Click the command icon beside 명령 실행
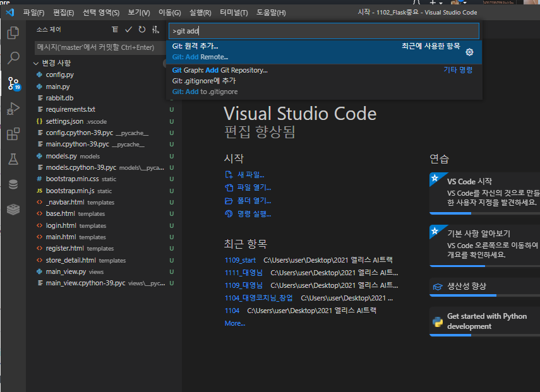Image resolution: width=540 pixels, height=392 pixels. click(x=229, y=214)
